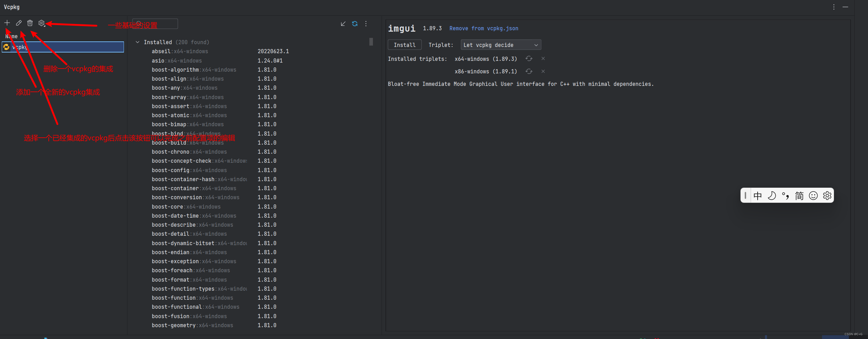868x339 pixels.
Task: Click the collapse arrow icon above package list
Action: pos(343,24)
